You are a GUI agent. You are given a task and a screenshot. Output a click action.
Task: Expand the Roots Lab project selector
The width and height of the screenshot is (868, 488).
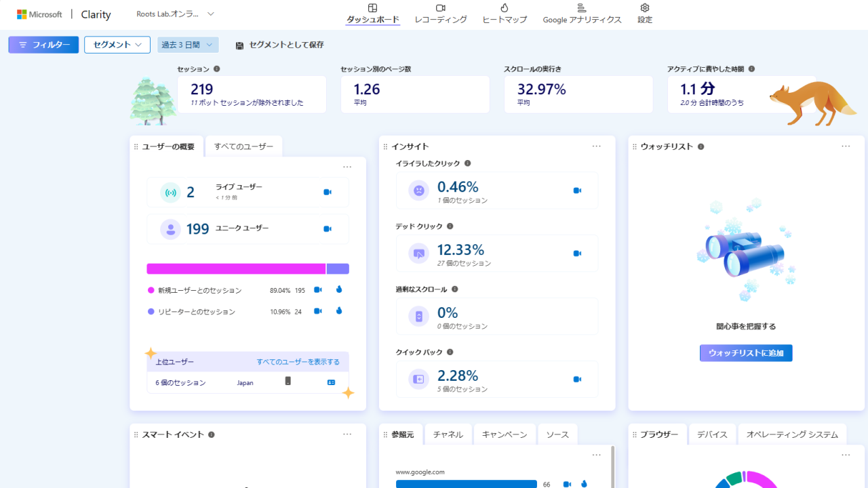[x=211, y=14]
